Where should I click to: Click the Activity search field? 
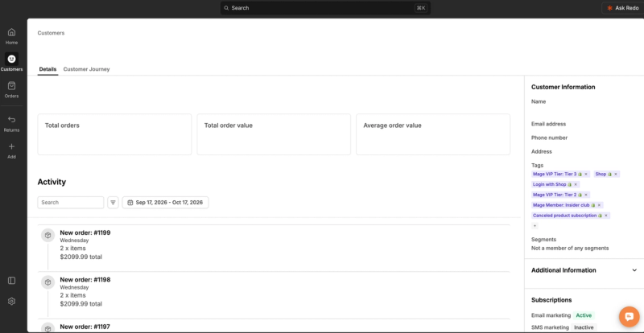[71, 203]
